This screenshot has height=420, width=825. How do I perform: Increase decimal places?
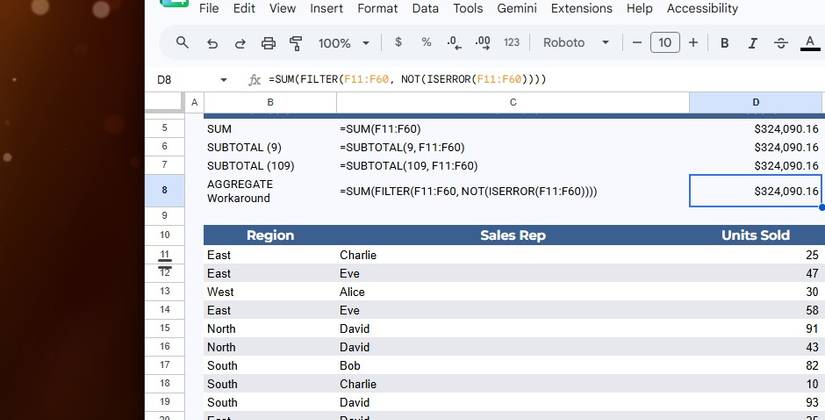click(x=482, y=43)
